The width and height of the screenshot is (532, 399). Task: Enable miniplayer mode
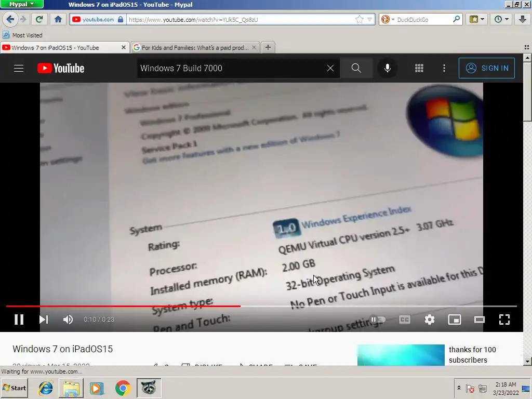pyautogui.click(x=454, y=320)
